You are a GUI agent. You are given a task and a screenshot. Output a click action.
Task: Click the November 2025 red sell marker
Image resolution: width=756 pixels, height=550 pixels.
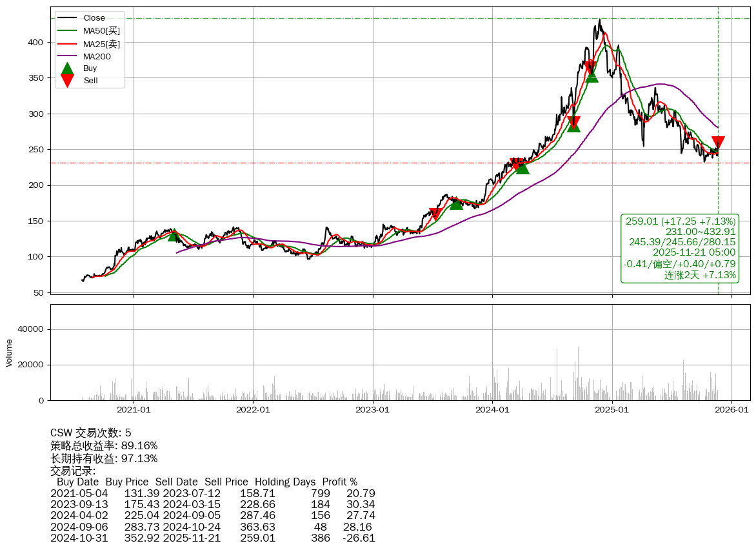718,143
